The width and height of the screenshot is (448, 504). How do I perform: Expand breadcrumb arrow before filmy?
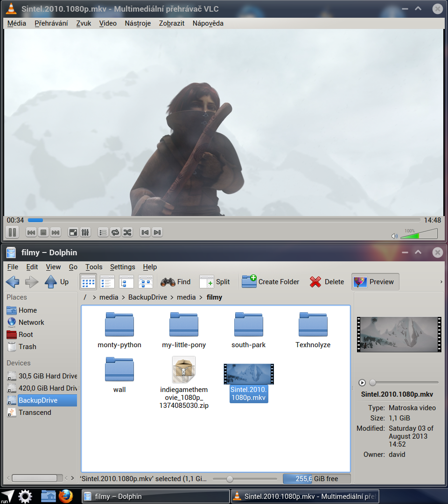201,298
